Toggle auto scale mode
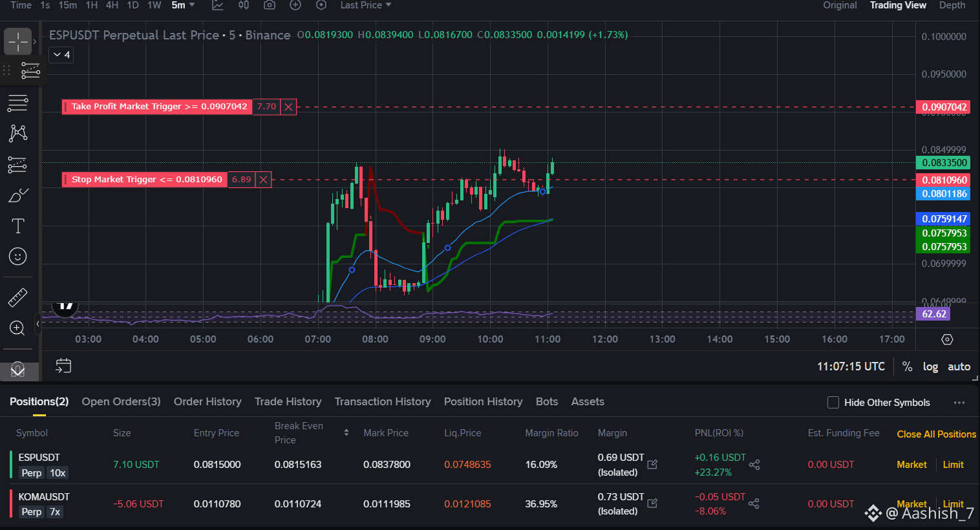980x530 pixels. [959, 366]
